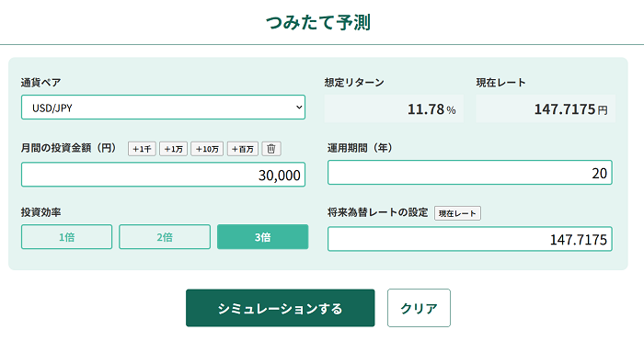Select 3倍 investment efficiency
Image resolution: width=644 pixels, height=341 pixels.
pyautogui.click(x=262, y=237)
